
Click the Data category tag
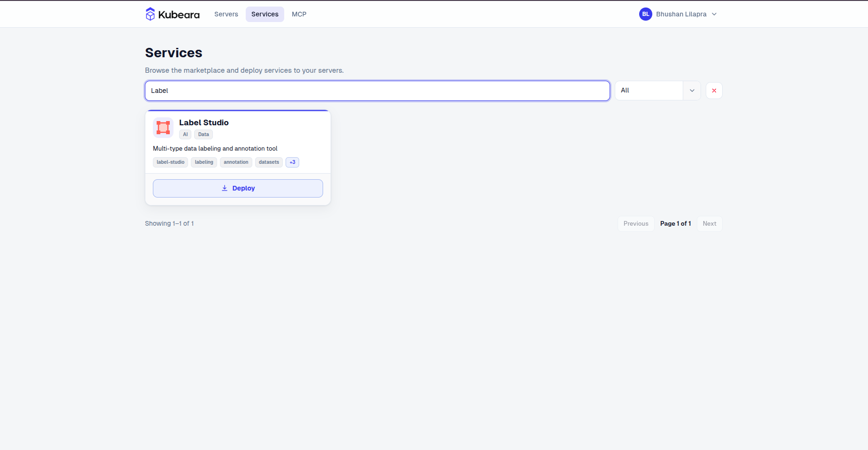tap(204, 135)
